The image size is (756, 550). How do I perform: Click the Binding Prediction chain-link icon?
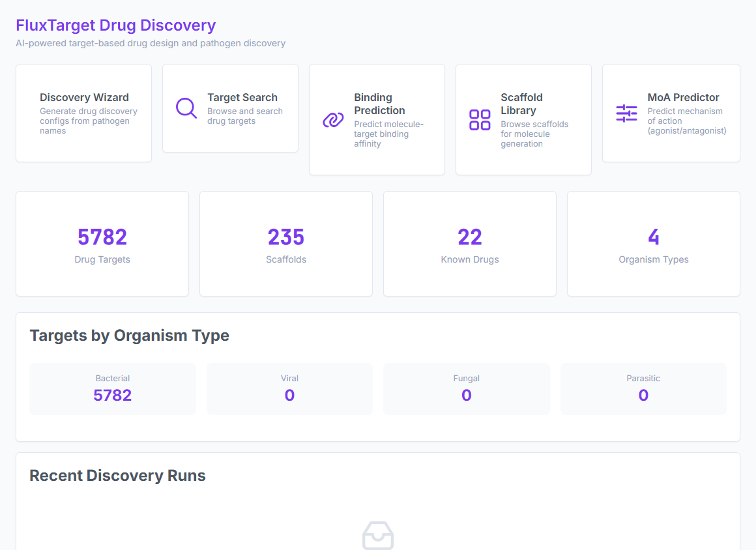coord(333,119)
